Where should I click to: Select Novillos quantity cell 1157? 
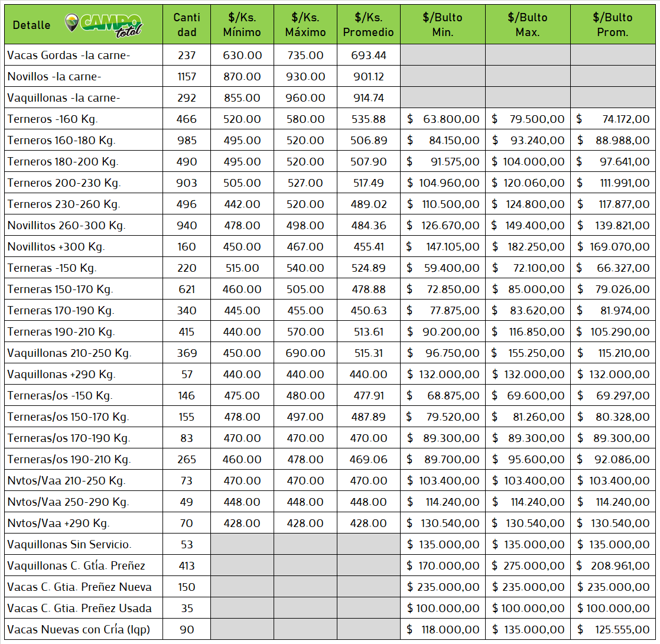click(x=186, y=77)
